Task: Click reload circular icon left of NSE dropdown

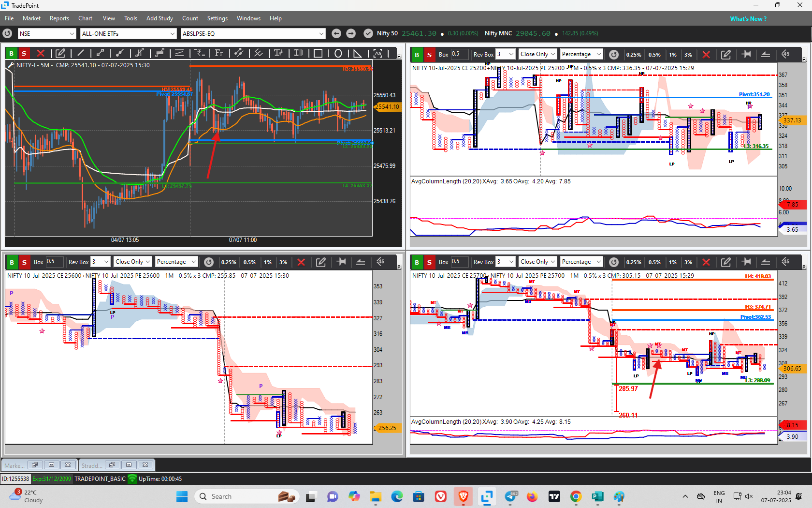Action: point(7,33)
